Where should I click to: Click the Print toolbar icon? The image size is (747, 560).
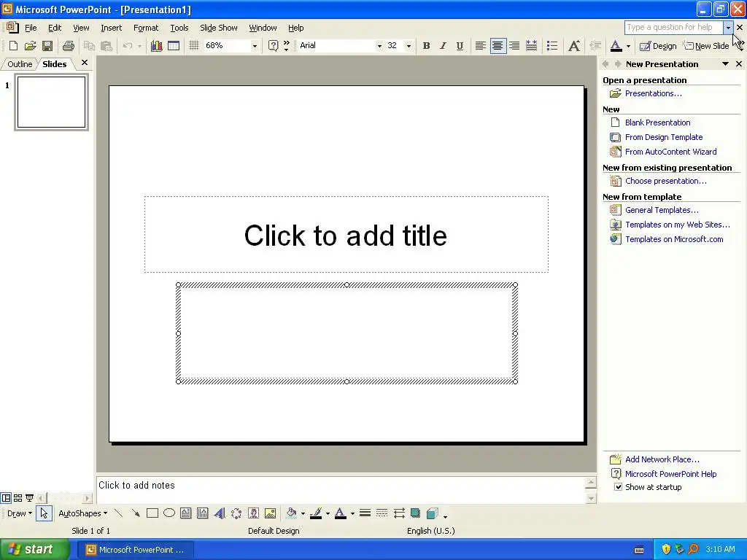coord(69,46)
